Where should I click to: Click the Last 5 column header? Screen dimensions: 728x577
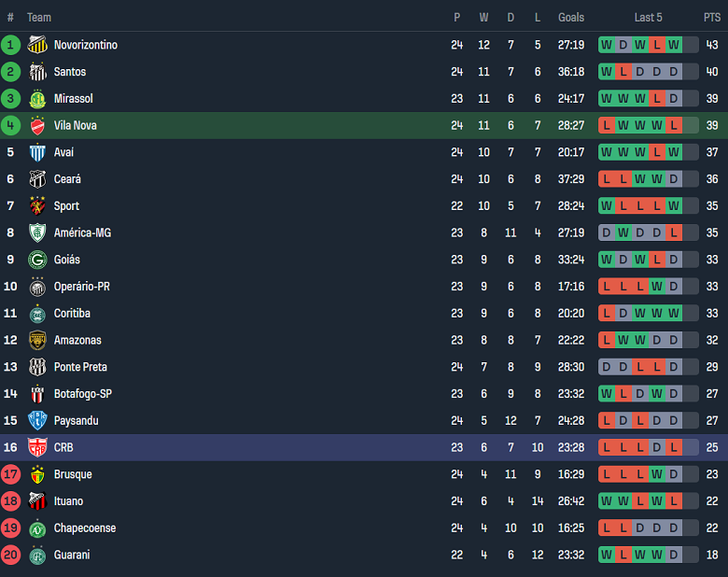point(649,18)
